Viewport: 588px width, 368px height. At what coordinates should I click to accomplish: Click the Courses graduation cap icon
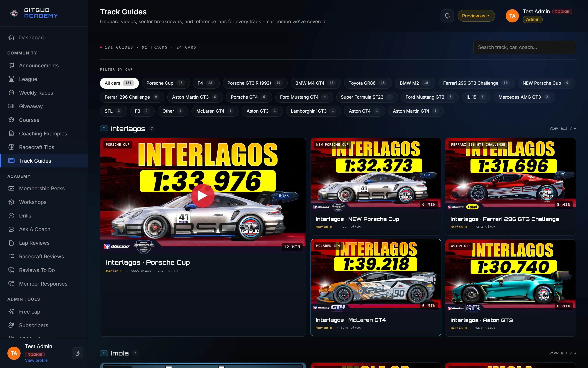pos(11,120)
